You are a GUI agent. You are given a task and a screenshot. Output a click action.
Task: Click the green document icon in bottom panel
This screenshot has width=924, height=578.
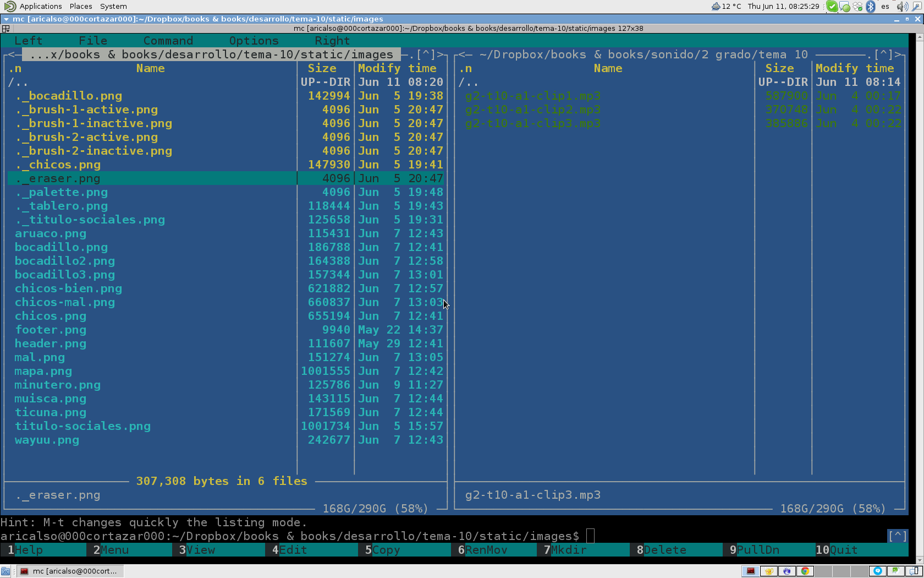tap(896, 571)
